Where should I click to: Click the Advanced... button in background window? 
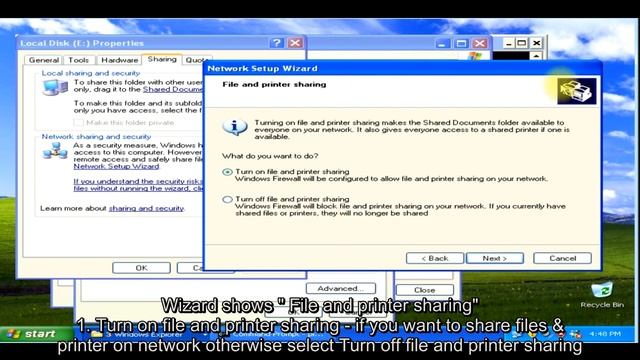point(341,289)
